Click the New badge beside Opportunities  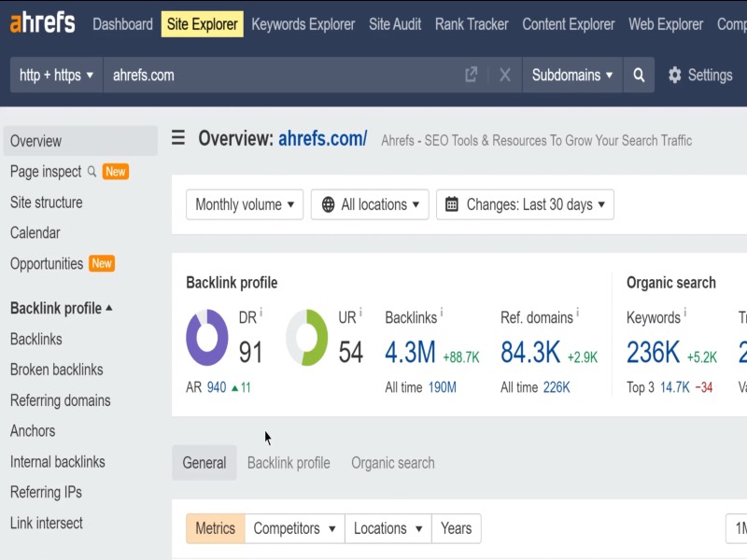click(x=102, y=263)
